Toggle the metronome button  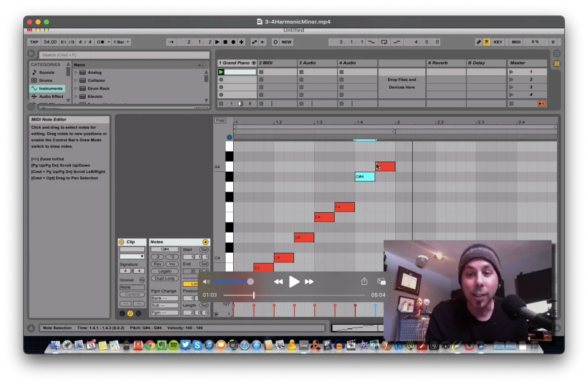(x=100, y=42)
